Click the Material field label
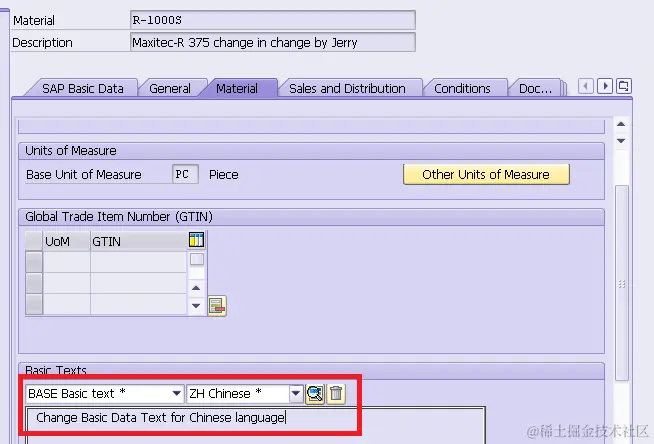This screenshot has width=654, height=444. [34, 20]
